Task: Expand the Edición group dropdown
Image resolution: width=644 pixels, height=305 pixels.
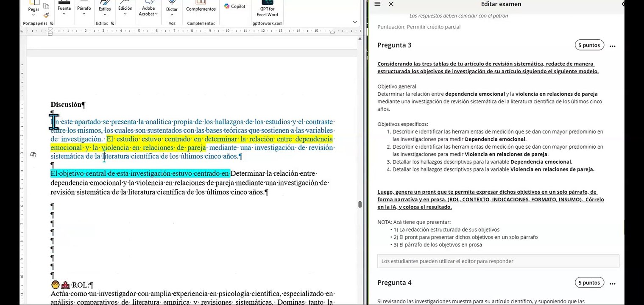Action: tap(125, 14)
